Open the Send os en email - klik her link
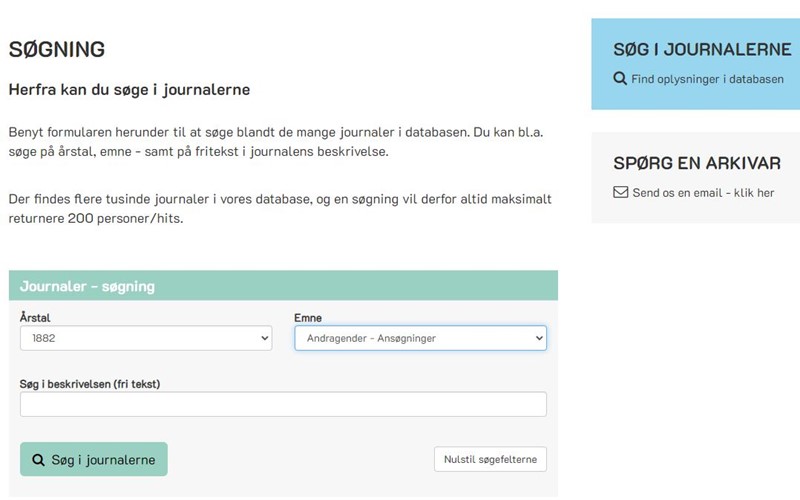Screen dimensions: 800x500 click(x=703, y=192)
